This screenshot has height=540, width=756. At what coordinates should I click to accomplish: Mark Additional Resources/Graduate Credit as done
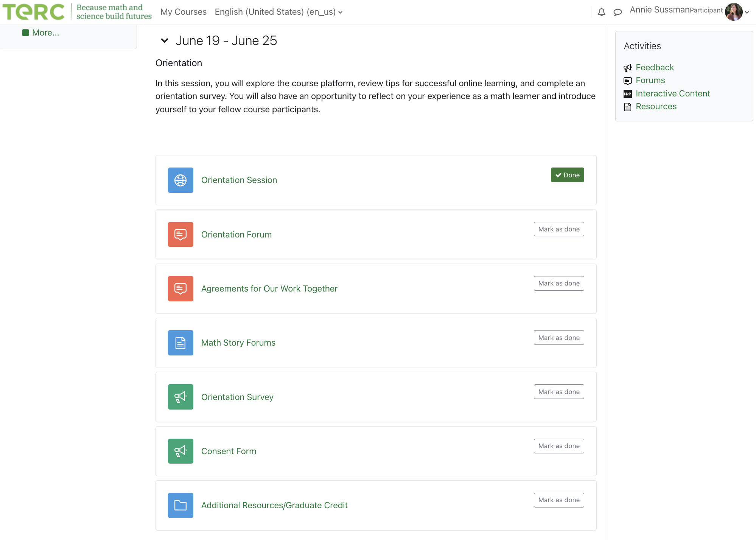click(559, 500)
